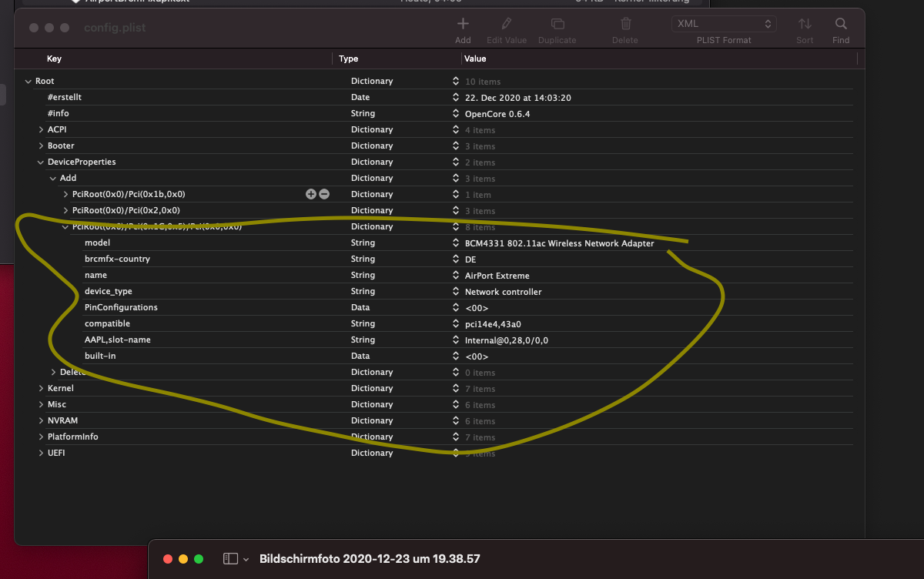Expand the Booter dictionary
Screen dimensions: 924x579
41,146
